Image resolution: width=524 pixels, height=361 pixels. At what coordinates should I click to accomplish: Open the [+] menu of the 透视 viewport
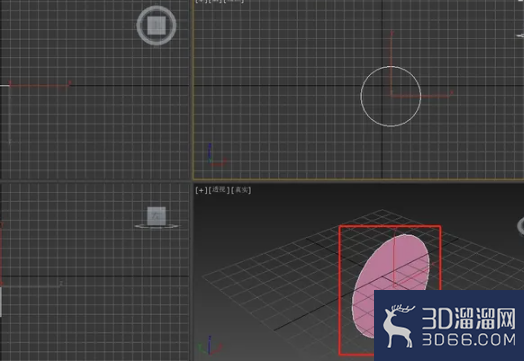201,190
